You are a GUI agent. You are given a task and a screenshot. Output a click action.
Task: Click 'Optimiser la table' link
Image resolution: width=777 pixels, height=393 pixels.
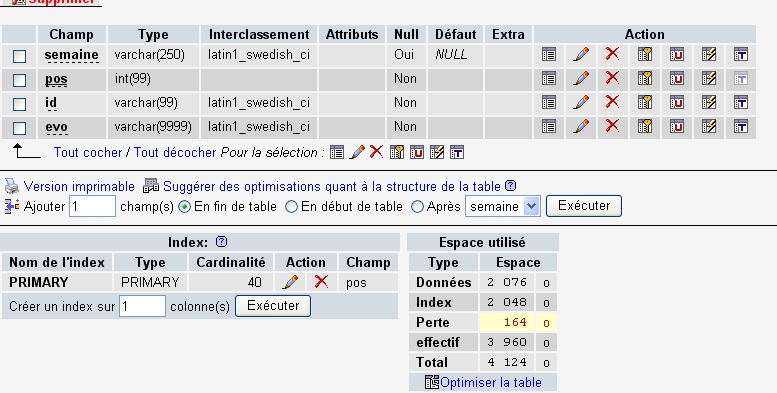point(491,382)
